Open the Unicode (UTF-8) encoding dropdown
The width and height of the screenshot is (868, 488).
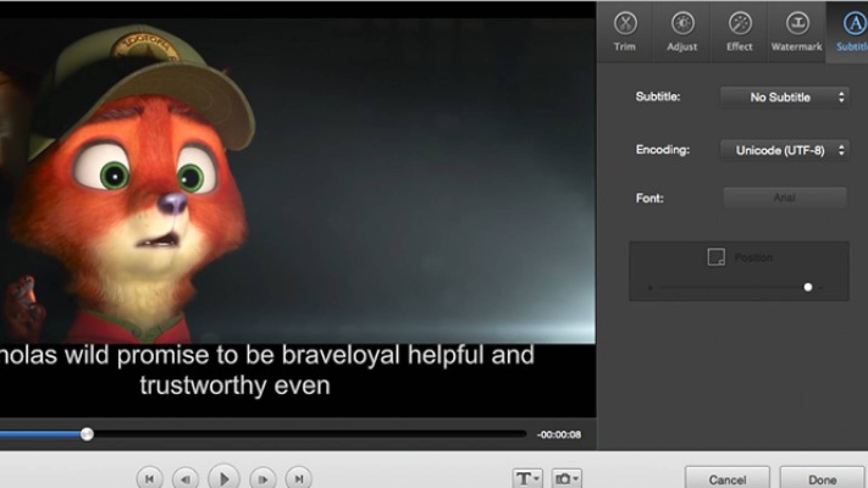(x=785, y=150)
